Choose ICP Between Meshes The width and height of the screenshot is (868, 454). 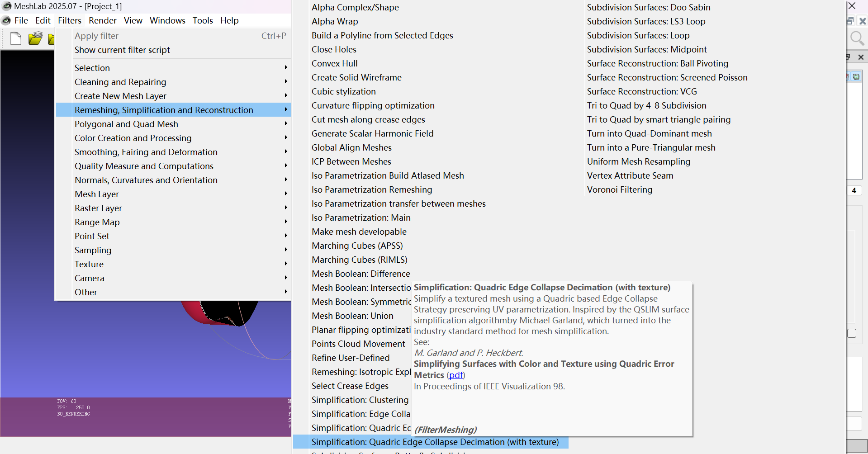[351, 161]
